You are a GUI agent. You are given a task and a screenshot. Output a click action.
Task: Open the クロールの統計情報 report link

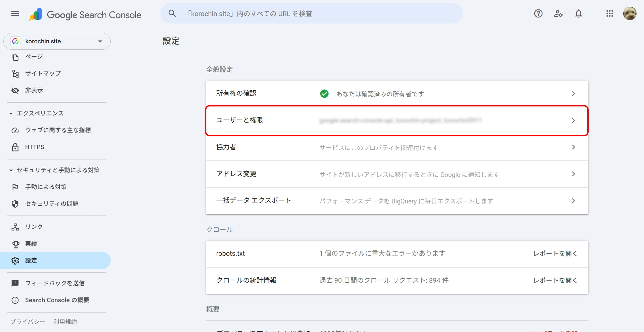tap(555, 280)
